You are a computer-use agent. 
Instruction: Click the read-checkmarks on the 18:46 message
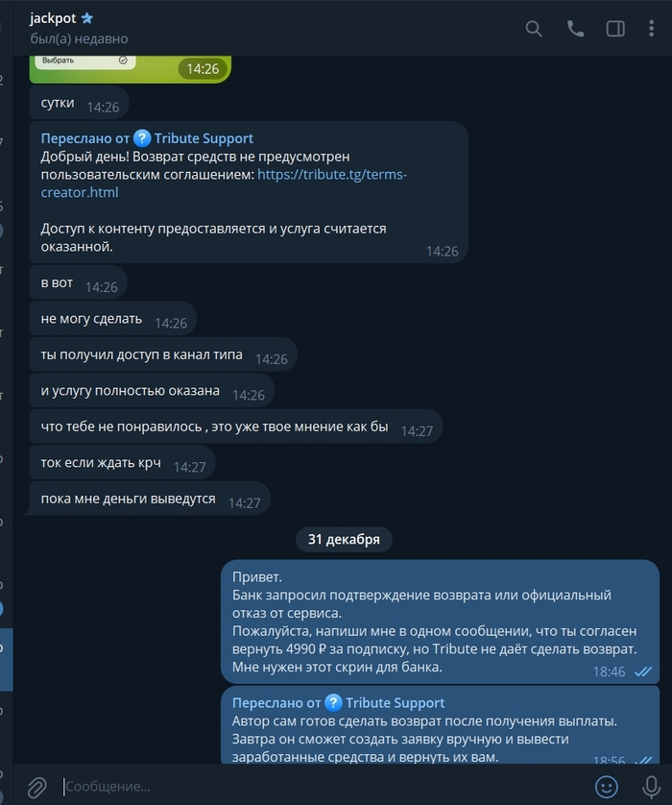[643, 671]
